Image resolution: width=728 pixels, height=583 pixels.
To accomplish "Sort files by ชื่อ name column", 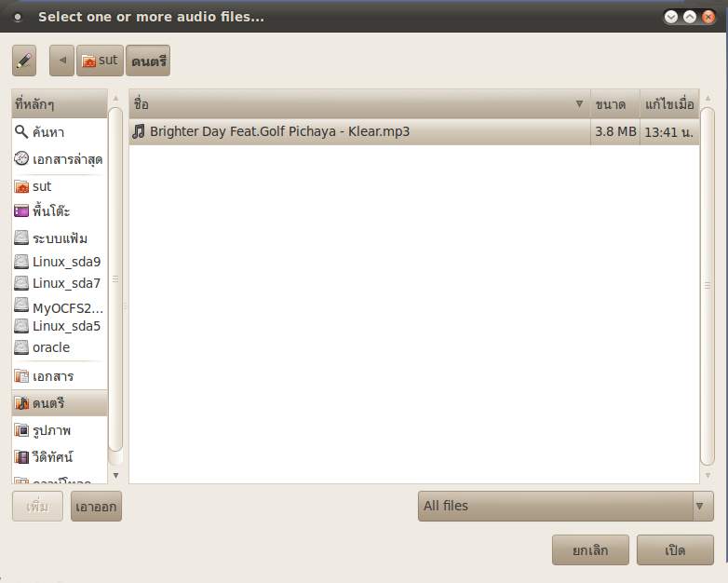I will point(359,104).
